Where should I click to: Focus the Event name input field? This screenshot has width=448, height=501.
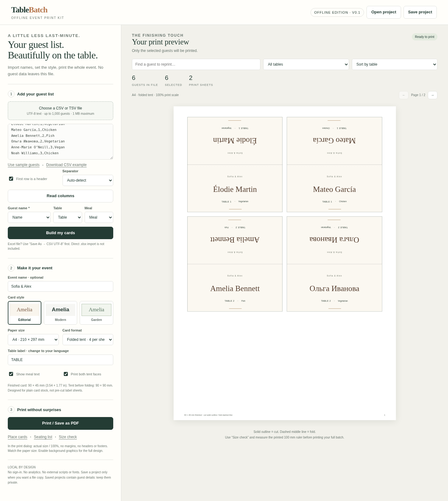tap(60, 286)
